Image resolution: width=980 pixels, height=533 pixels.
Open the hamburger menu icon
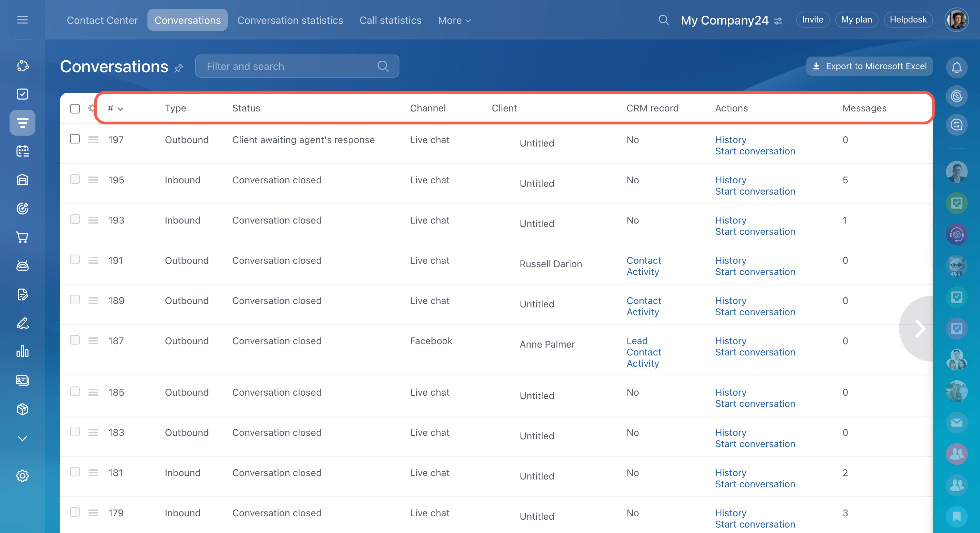click(x=22, y=20)
